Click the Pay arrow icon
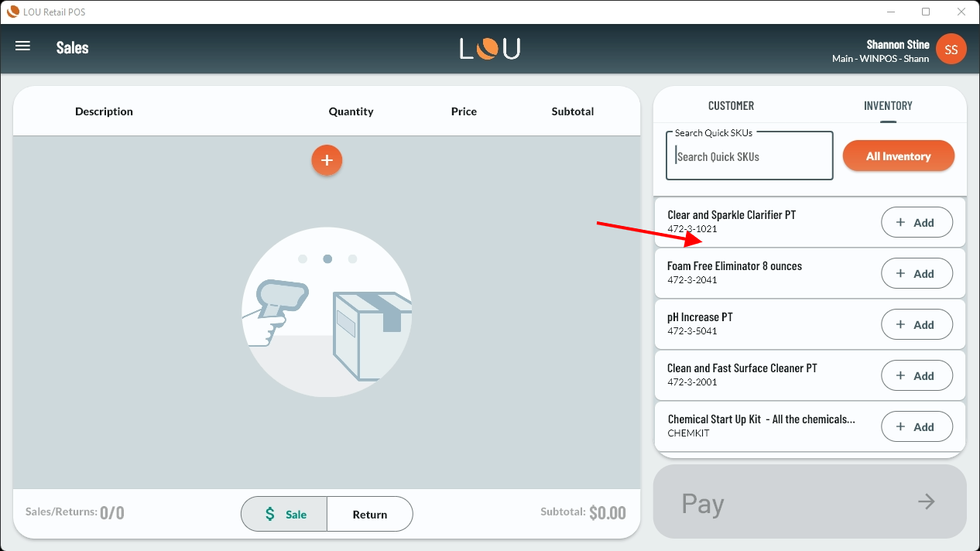980x551 pixels. 927,501
